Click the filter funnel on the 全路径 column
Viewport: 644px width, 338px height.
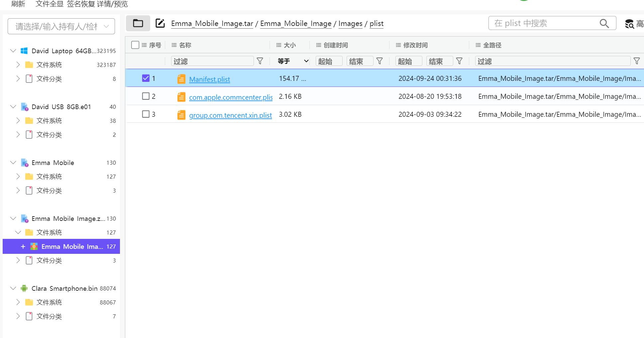(637, 61)
